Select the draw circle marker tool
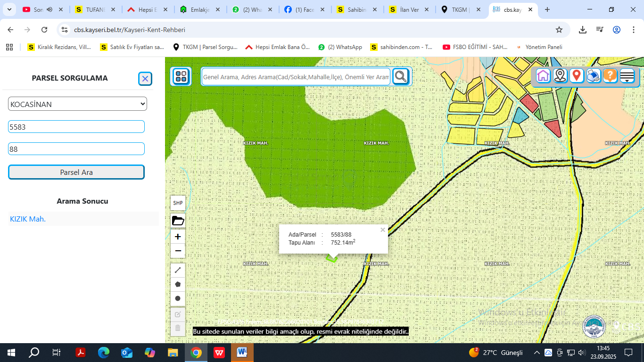 178,298
